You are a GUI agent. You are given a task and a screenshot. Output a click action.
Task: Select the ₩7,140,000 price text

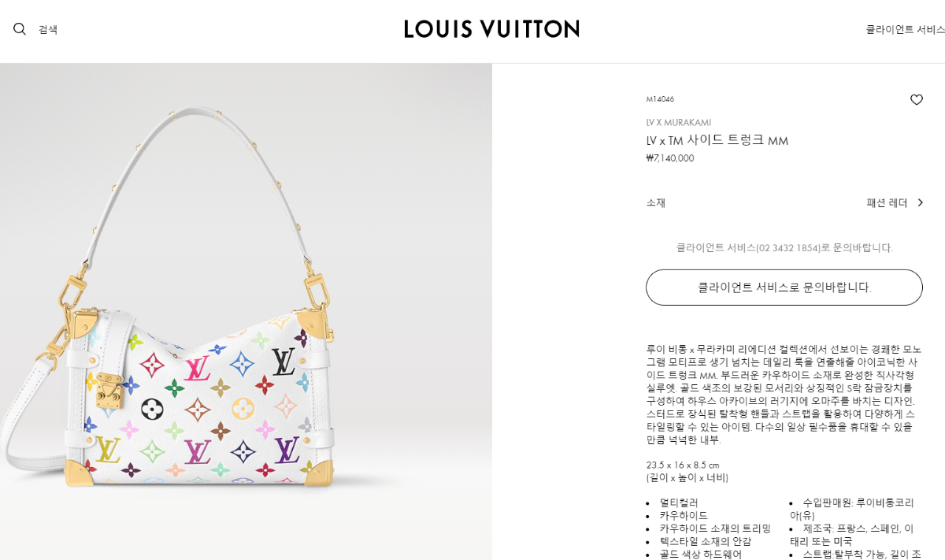pyautogui.click(x=670, y=158)
